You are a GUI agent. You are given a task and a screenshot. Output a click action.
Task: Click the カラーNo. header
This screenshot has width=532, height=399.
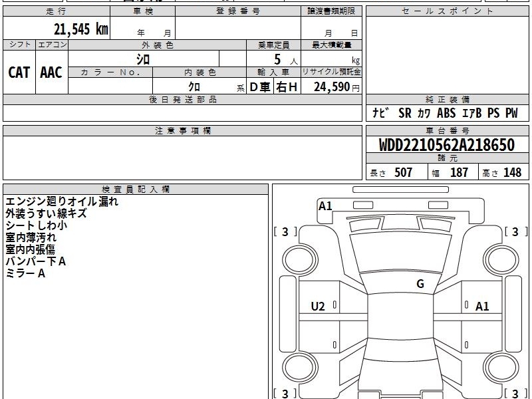pyautogui.click(x=110, y=72)
